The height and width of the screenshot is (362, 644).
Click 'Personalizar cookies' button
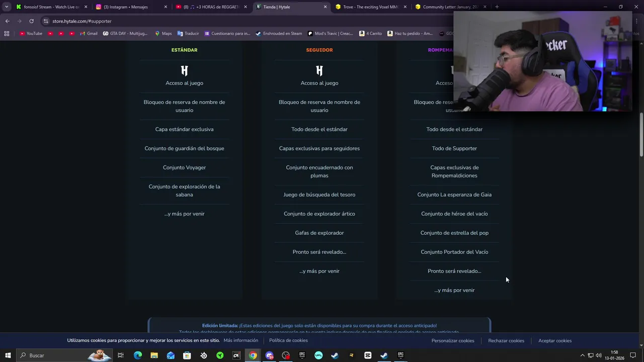[x=453, y=340]
